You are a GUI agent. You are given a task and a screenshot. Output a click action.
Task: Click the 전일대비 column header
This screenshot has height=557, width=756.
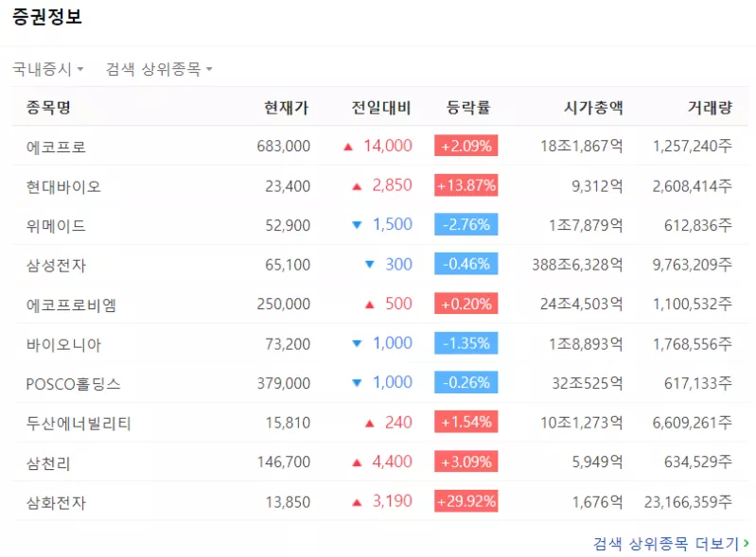pyautogui.click(x=381, y=107)
